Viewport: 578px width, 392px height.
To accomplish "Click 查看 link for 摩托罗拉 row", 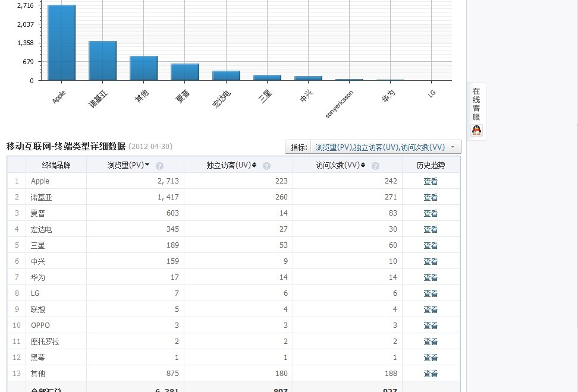I will pos(431,342).
